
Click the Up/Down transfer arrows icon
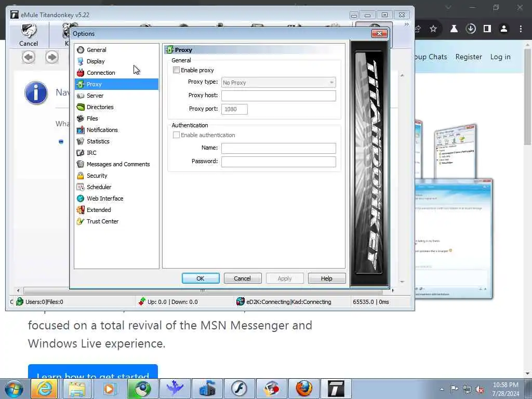tap(142, 302)
